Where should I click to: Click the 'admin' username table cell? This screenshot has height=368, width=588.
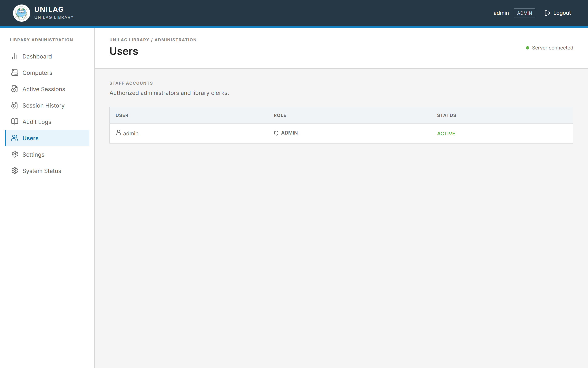click(x=131, y=134)
